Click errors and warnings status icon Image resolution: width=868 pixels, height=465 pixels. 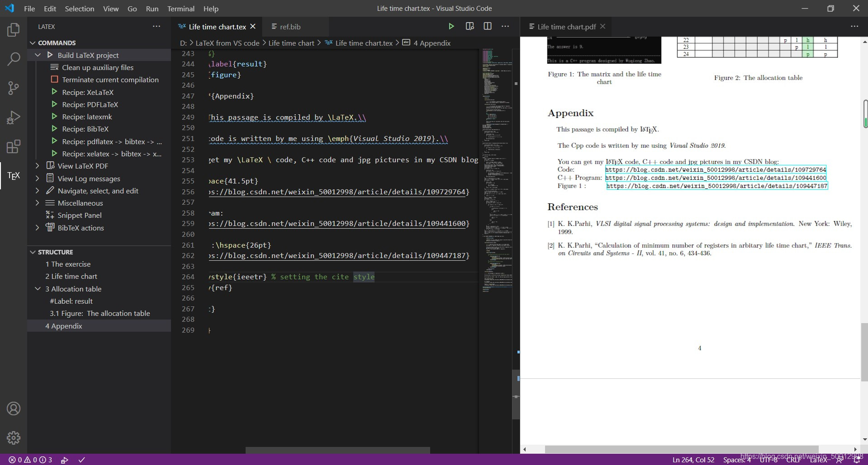point(30,460)
